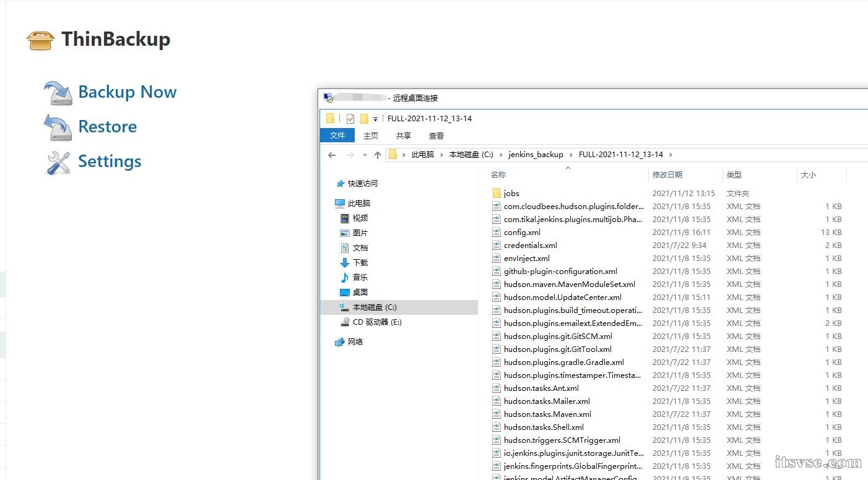
Task: Expand the chevron after 此电脑 breadcrumb
Action: coord(442,155)
